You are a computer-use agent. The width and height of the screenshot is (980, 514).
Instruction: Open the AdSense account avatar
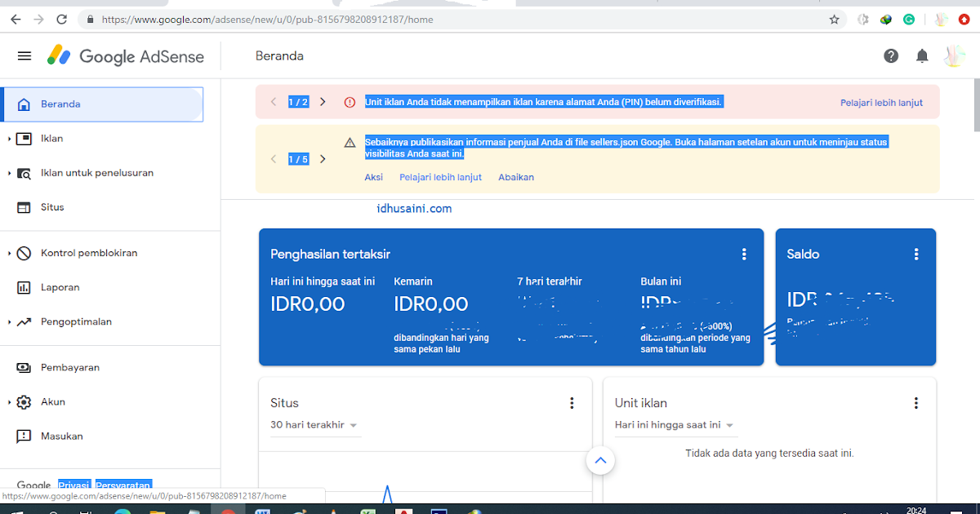click(x=954, y=55)
